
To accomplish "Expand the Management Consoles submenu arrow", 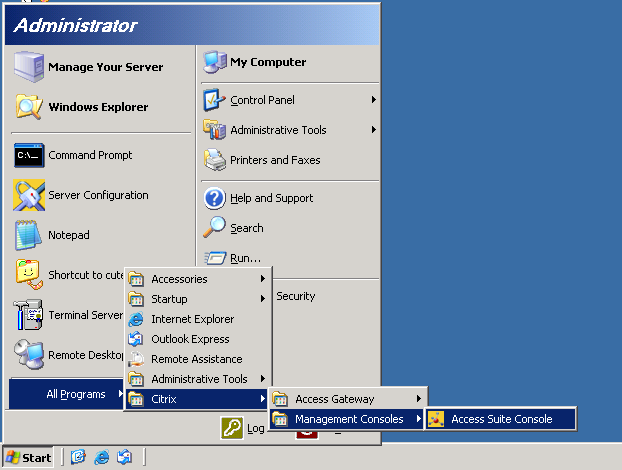I will pos(419,418).
